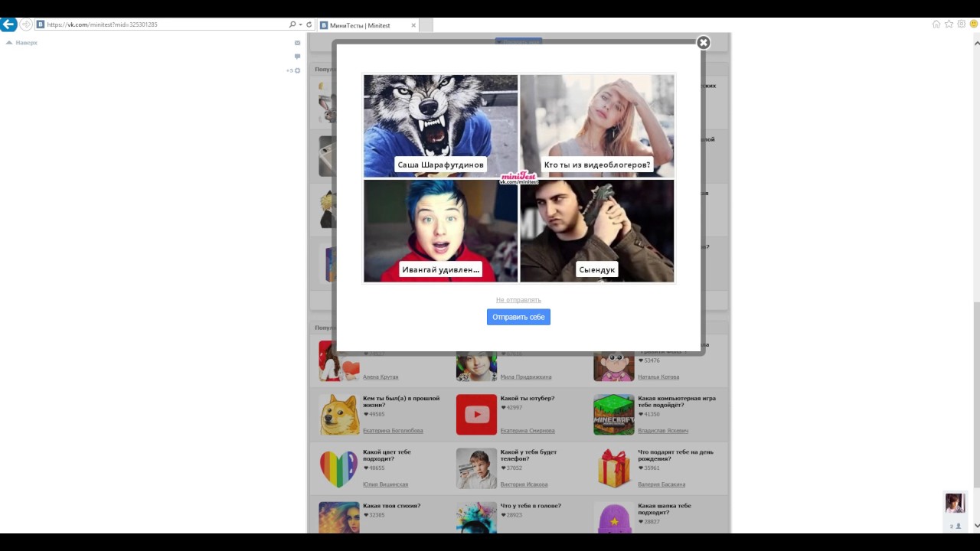This screenshot has height=551, width=980.
Task: Close the 'МиниТесты | Minitest' tab
Action: tap(413, 25)
